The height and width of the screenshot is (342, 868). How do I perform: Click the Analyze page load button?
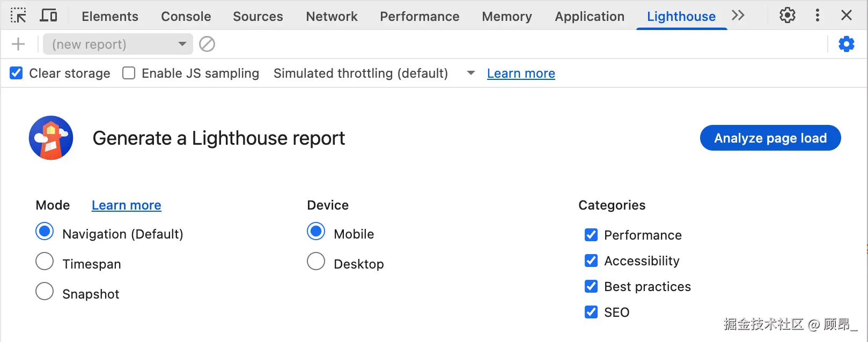click(x=770, y=138)
